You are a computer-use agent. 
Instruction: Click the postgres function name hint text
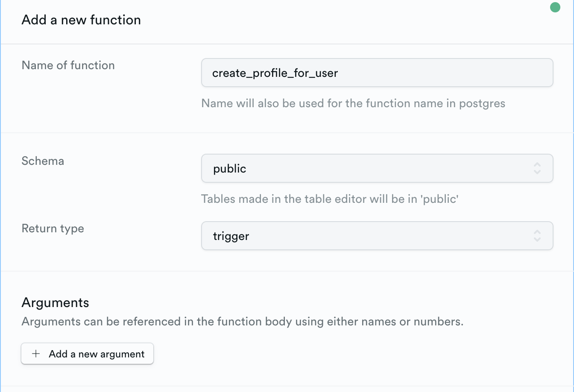tap(353, 103)
